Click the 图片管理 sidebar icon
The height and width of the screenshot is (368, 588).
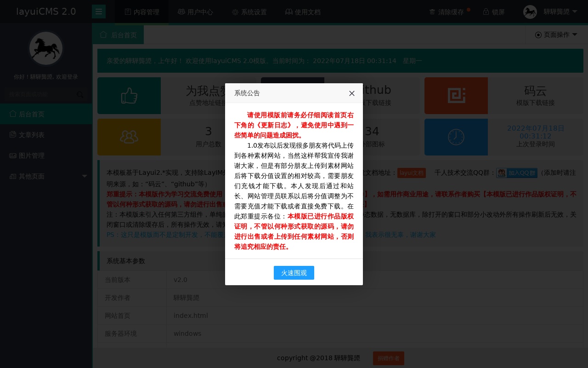point(13,155)
